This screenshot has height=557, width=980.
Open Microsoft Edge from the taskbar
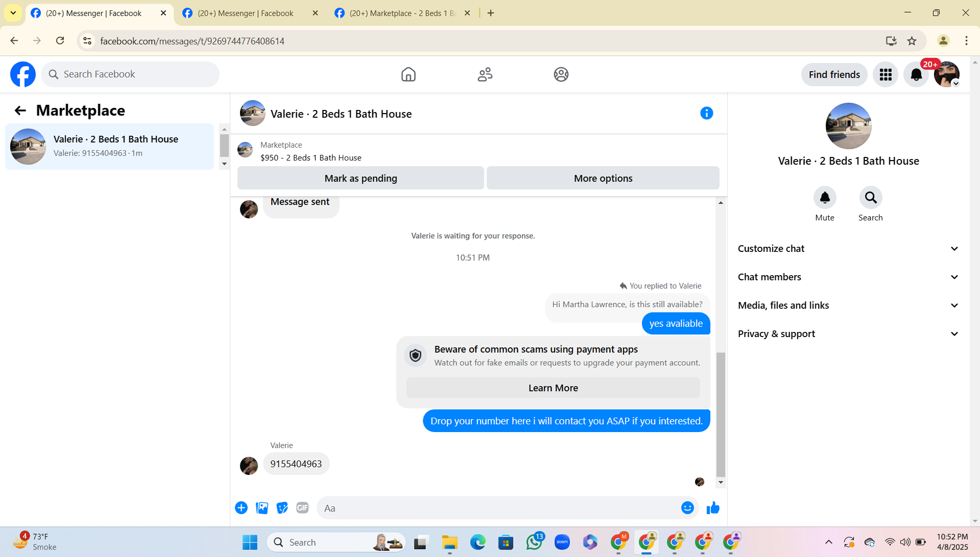click(478, 542)
